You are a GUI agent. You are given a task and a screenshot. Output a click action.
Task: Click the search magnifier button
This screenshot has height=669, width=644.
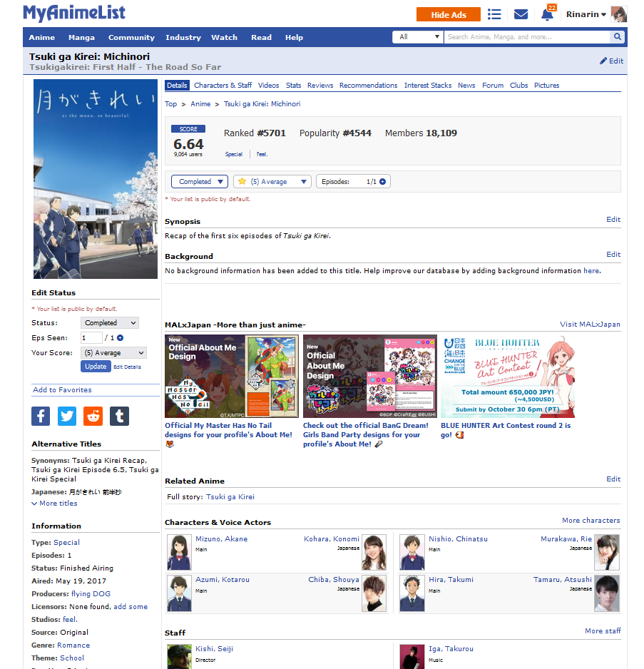[x=618, y=37]
